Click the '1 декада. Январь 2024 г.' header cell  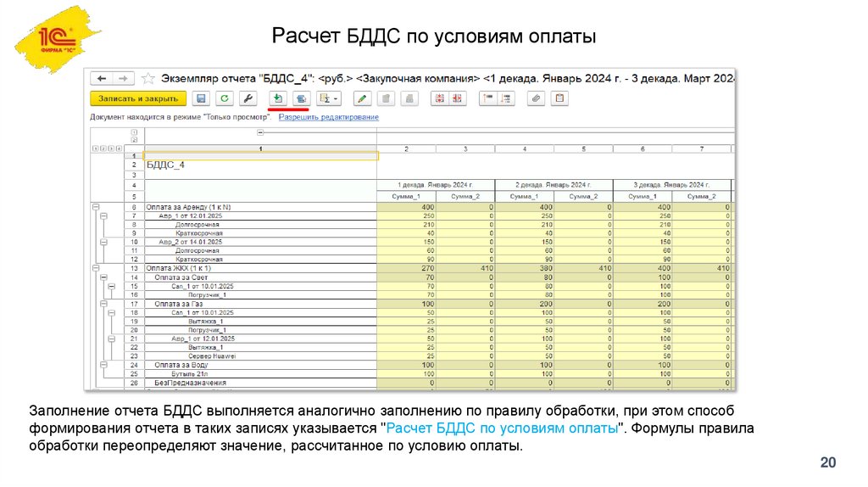[436, 185]
